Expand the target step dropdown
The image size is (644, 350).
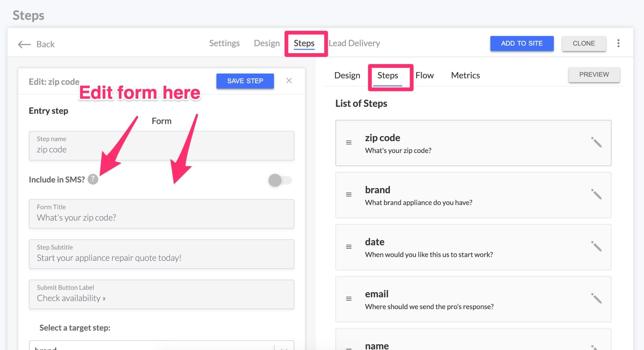(x=284, y=347)
